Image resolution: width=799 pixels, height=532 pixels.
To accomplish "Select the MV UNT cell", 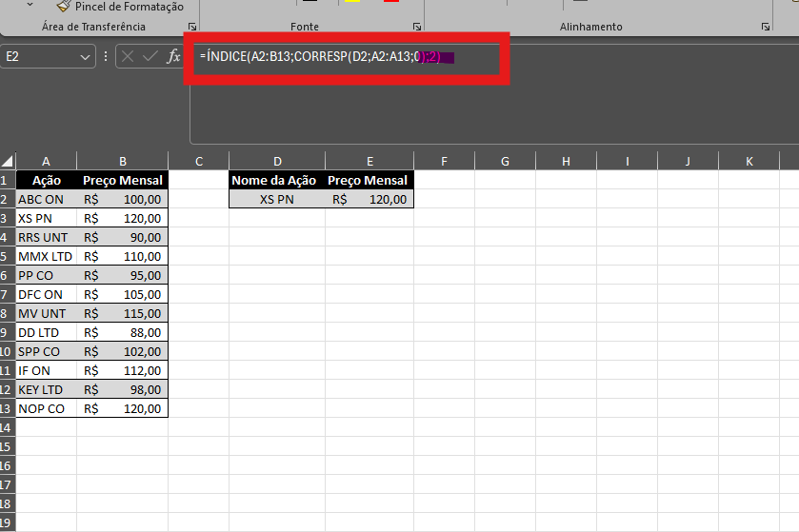I will pos(47,314).
